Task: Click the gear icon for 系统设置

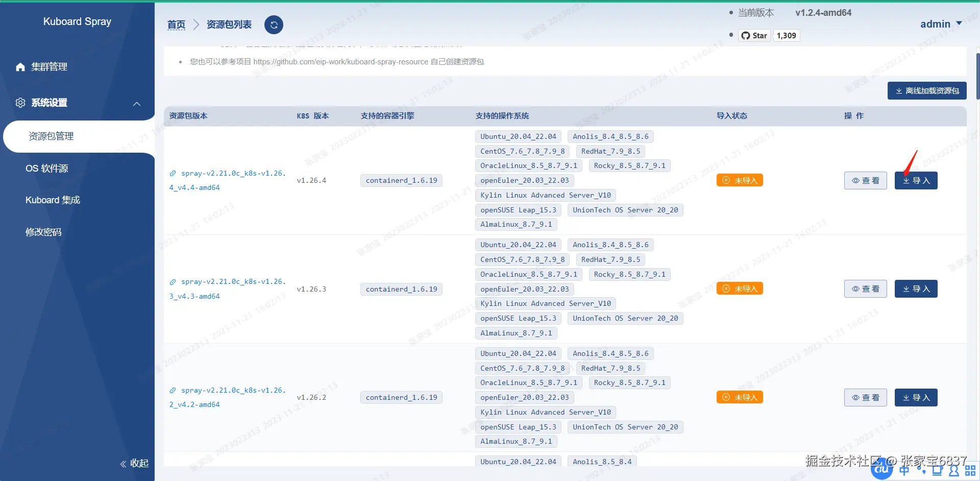Action: (x=20, y=103)
